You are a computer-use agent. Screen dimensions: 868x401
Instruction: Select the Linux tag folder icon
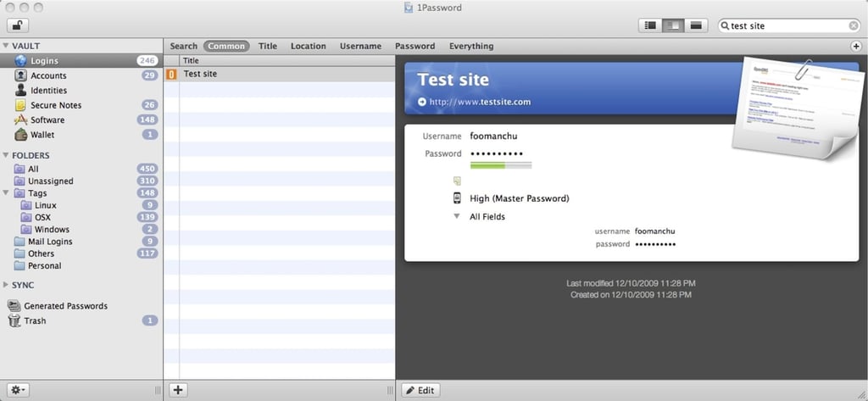(x=26, y=205)
